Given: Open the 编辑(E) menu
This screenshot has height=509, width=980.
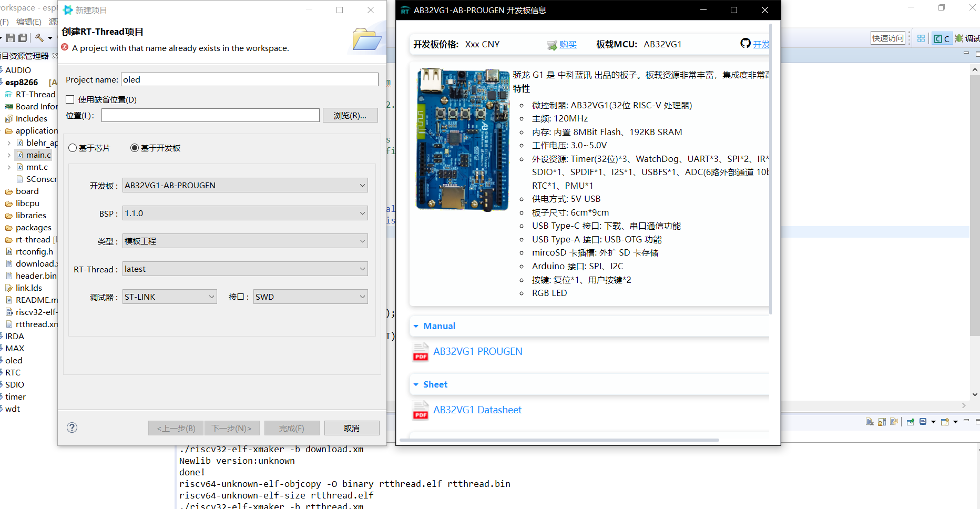Looking at the screenshot, I should pyautogui.click(x=29, y=22).
